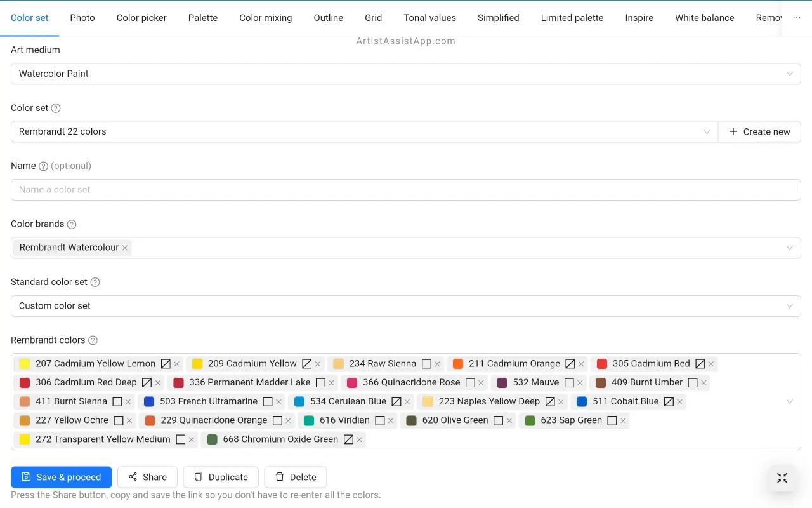Remove 234 Raw Sienna color tag
Image resolution: width=812 pixels, height=508 pixels.
[437, 364]
